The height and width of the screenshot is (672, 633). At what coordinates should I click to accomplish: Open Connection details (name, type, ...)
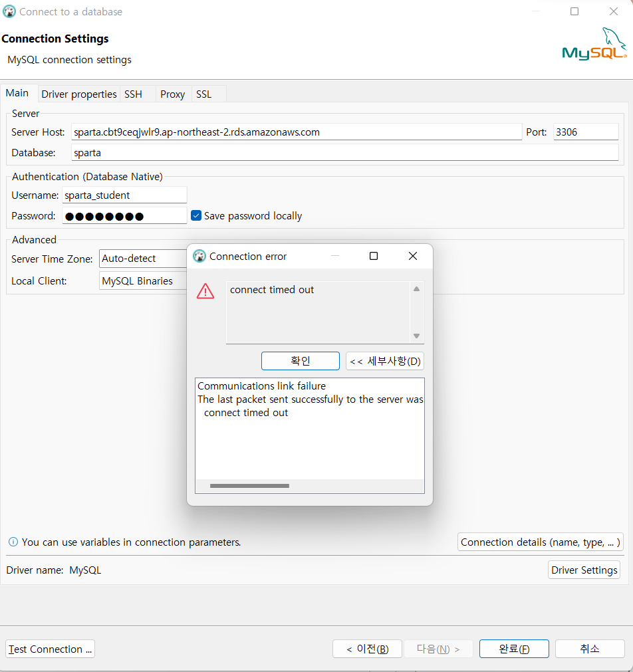point(541,542)
